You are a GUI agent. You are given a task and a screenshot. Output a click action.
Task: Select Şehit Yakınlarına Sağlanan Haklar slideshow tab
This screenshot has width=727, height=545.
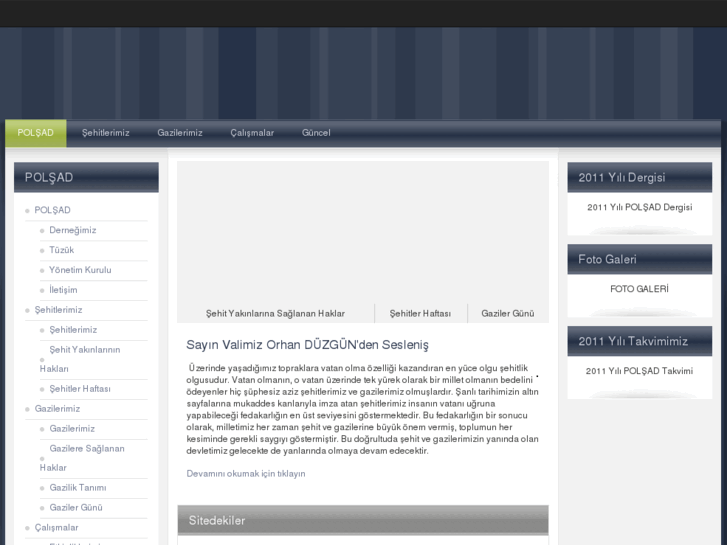tap(275, 314)
